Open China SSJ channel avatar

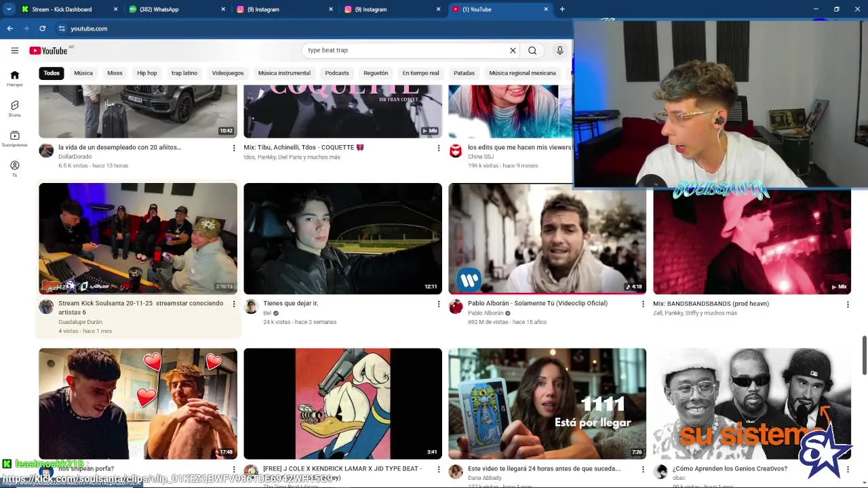[x=456, y=150]
